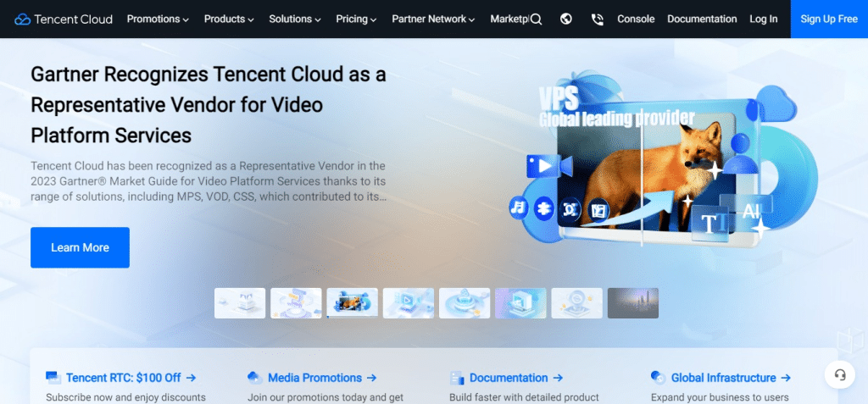This screenshot has height=404, width=868.
Task: Select the second carousel thumbnail
Action: (x=296, y=303)
